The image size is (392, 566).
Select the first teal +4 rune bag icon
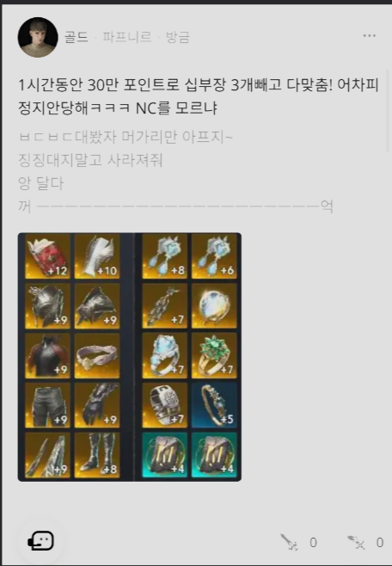point(165,455)
